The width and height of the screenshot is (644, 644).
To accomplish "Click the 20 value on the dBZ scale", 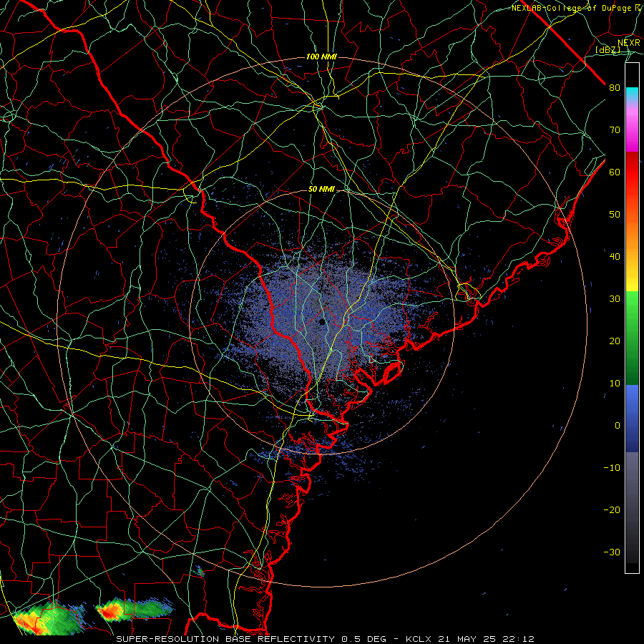I will pyautogui.click(x=615, y=341).
